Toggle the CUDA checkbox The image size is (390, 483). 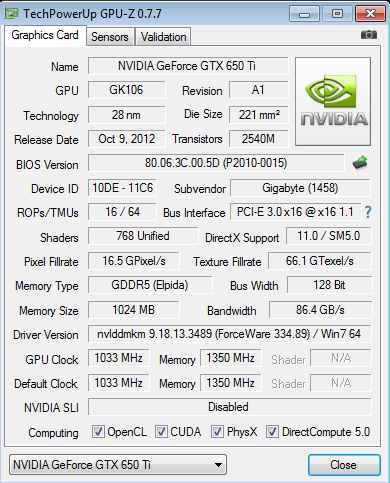pyautogui.click(x=161, y=432)
